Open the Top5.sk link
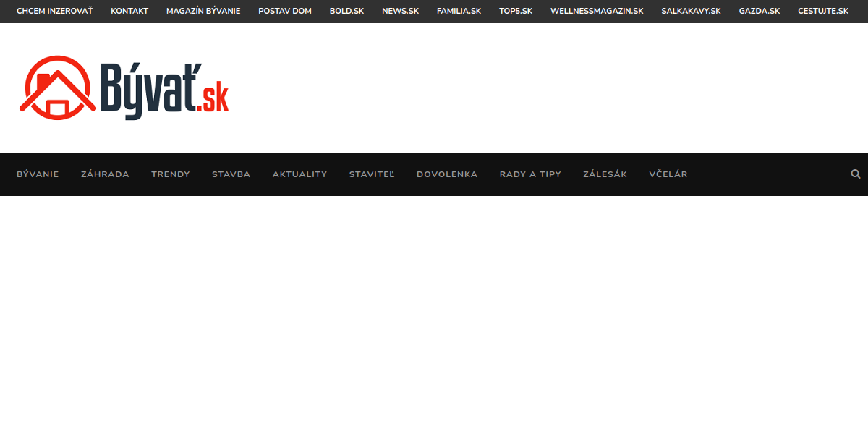The height and width of the screenshot is (434, 868). point(516,11)
